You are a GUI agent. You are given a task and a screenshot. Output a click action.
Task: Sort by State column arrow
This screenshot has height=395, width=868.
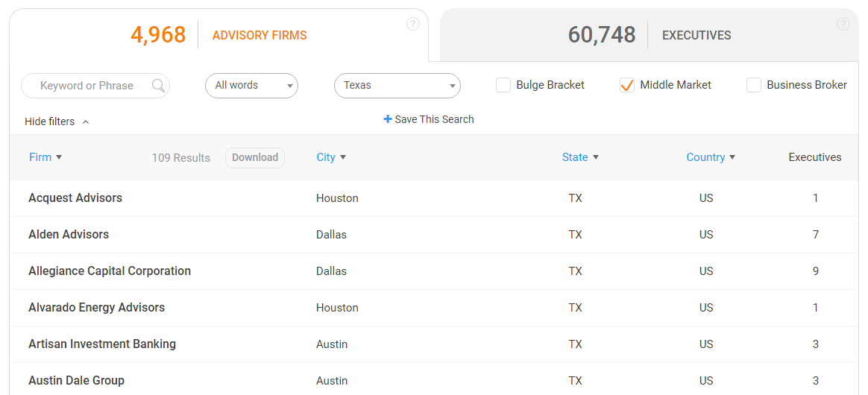[x=596, y=157]
